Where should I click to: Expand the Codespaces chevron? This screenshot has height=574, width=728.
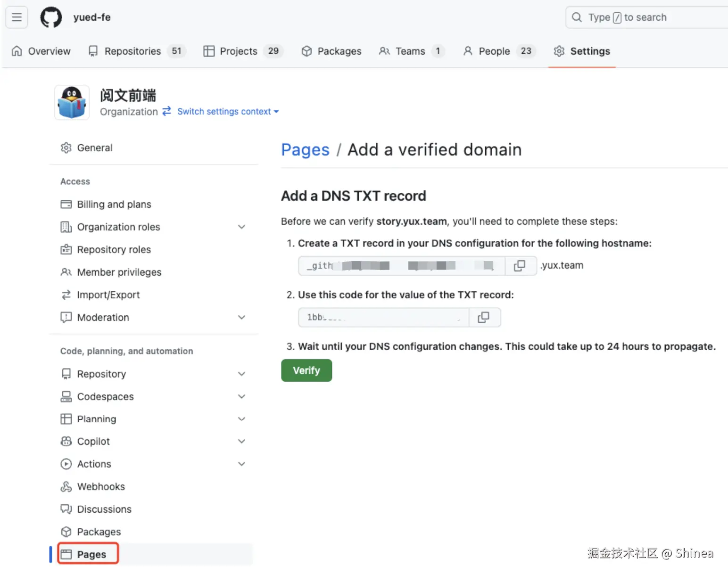[x=241, y=397]
